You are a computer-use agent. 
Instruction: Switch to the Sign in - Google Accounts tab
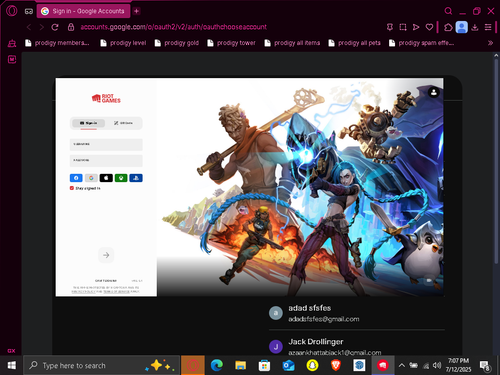pyautogui.click(x=83, y=11)
